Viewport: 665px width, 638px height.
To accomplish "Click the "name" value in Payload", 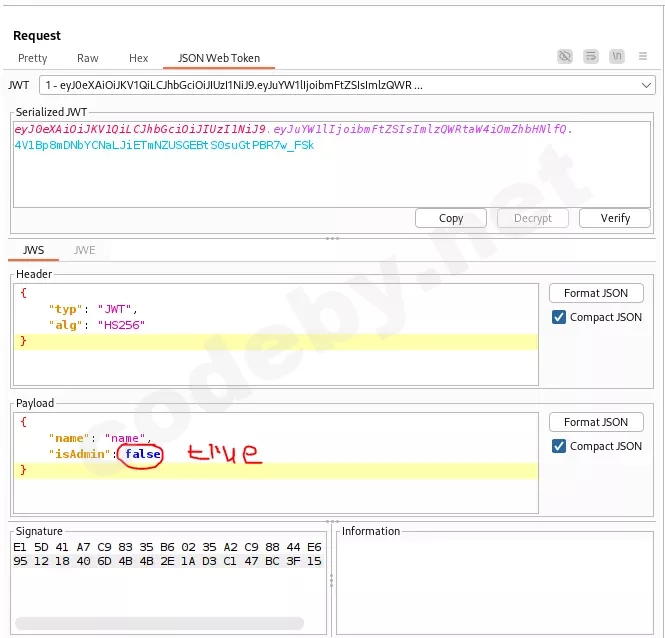I will pos(125,438).
